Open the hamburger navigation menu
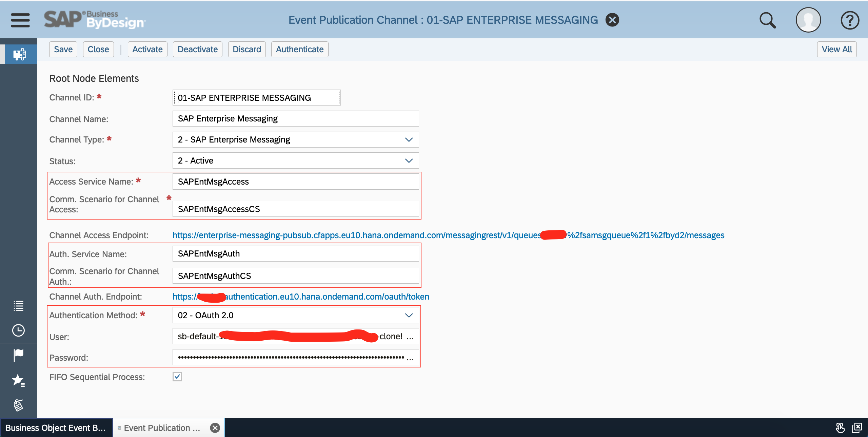This screenshot has width=868, height=437. [x=20, y=20]
